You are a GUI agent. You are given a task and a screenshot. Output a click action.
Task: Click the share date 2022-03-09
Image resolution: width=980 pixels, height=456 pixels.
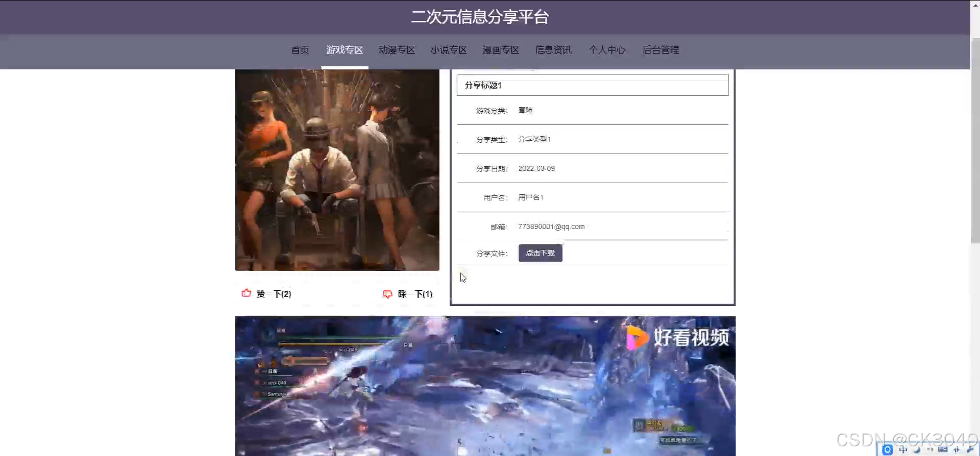(536, 168)
